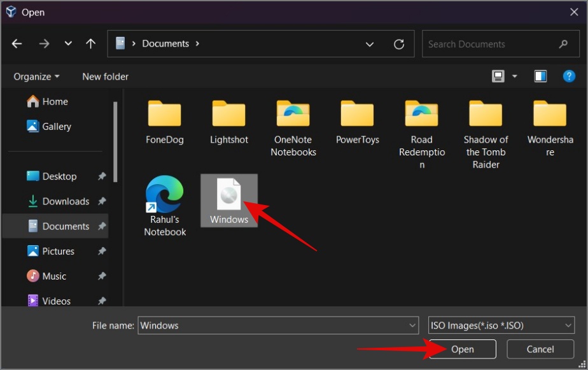Click the pin icon beside Music
Image resolution: width=588 pixels, height=370 pixels.
[x=102, y=276]
